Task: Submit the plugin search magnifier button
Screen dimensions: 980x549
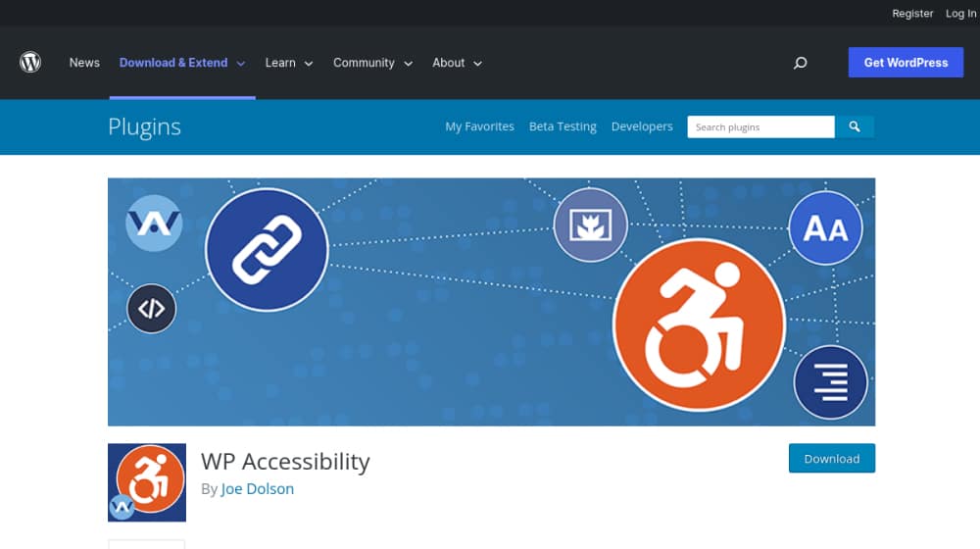Action: (855, 126)
